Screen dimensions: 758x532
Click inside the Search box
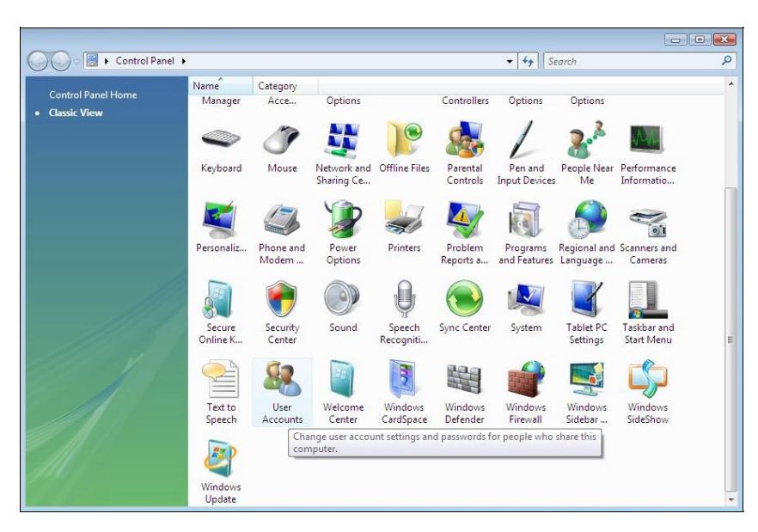(631, 61)
